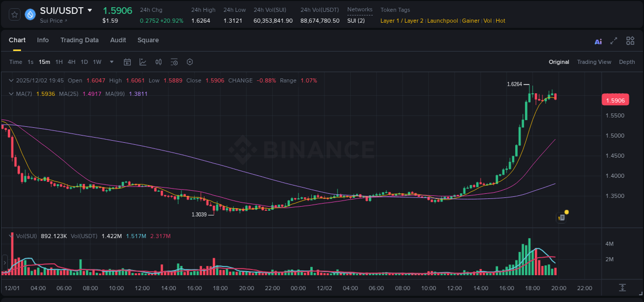Favorite the SUI/USDT pair with the star
The height and width of the screenshot is (302, 644).
[x=14, y=14]
